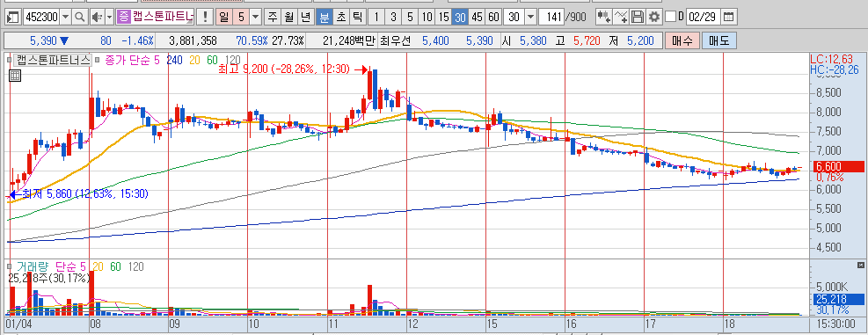Viewport: 868px width, 335px height.
Task: Click the date field 02/29
Action: tap(704, 18)
